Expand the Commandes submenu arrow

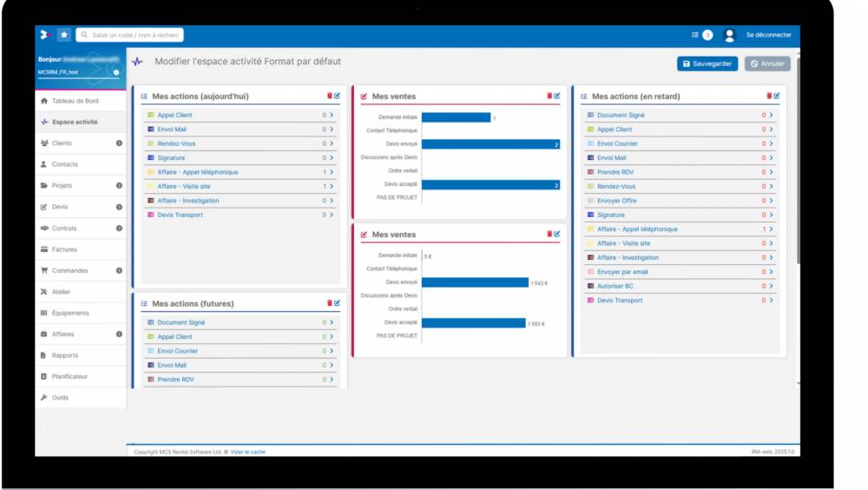(119, 271)
